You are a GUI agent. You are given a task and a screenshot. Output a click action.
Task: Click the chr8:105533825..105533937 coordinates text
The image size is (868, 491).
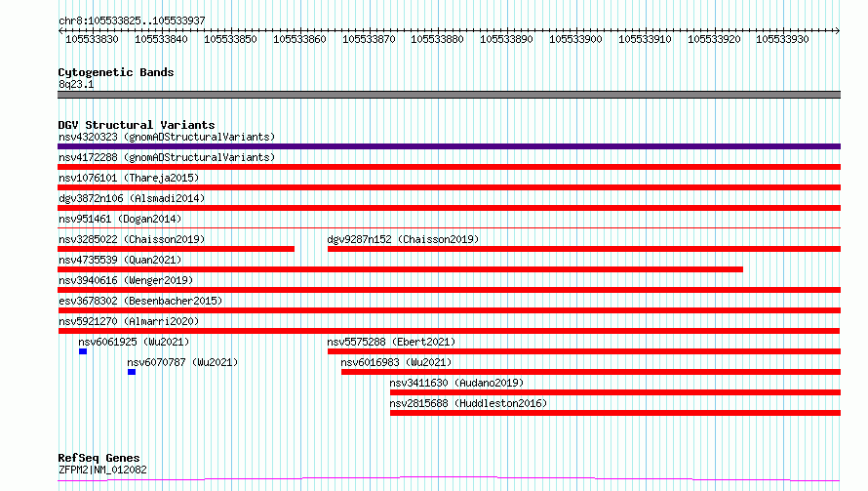coord(132,20)
